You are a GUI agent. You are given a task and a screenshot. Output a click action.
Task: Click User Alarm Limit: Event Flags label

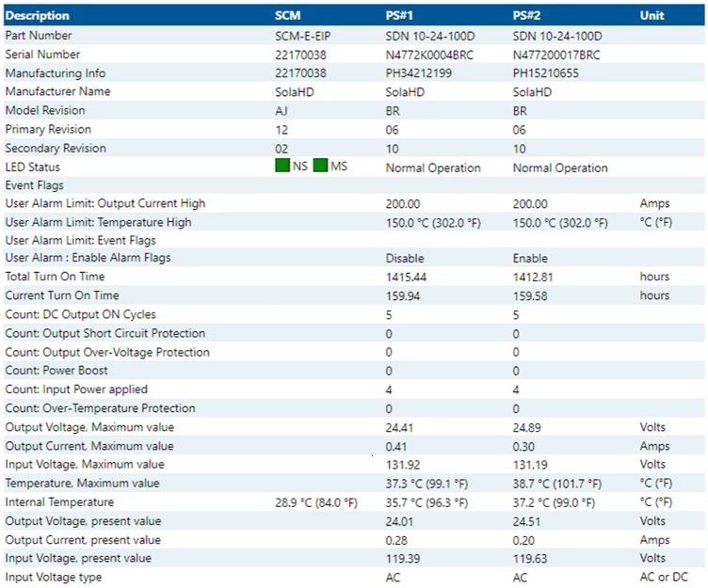80,241
